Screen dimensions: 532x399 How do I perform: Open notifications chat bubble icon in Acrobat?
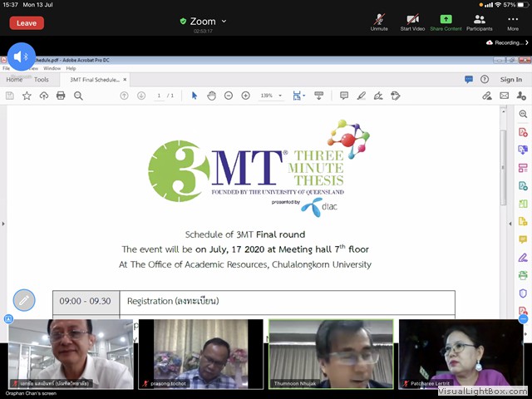point(469,80)
